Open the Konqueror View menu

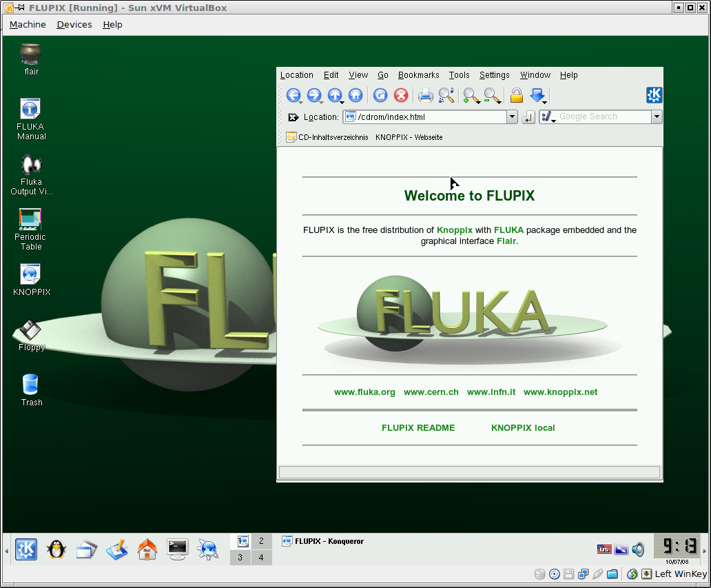coord(358,75)
